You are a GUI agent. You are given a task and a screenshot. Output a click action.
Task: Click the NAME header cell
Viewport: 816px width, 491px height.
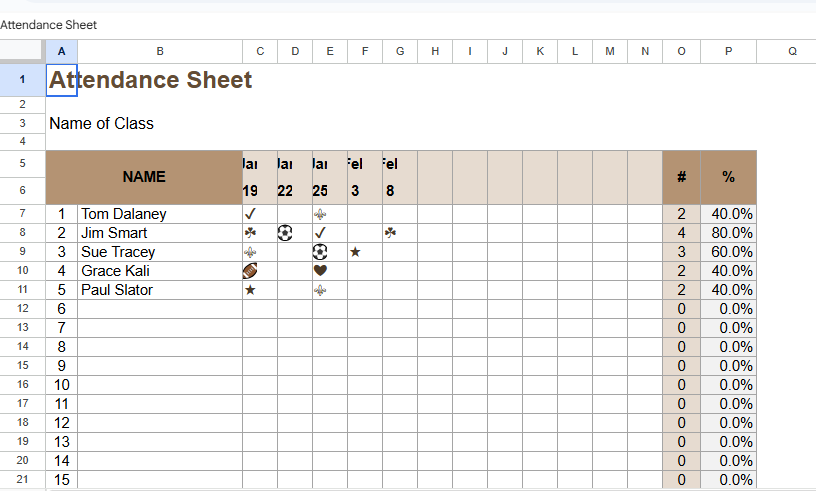pyautogui.click(x=144, y=177)
